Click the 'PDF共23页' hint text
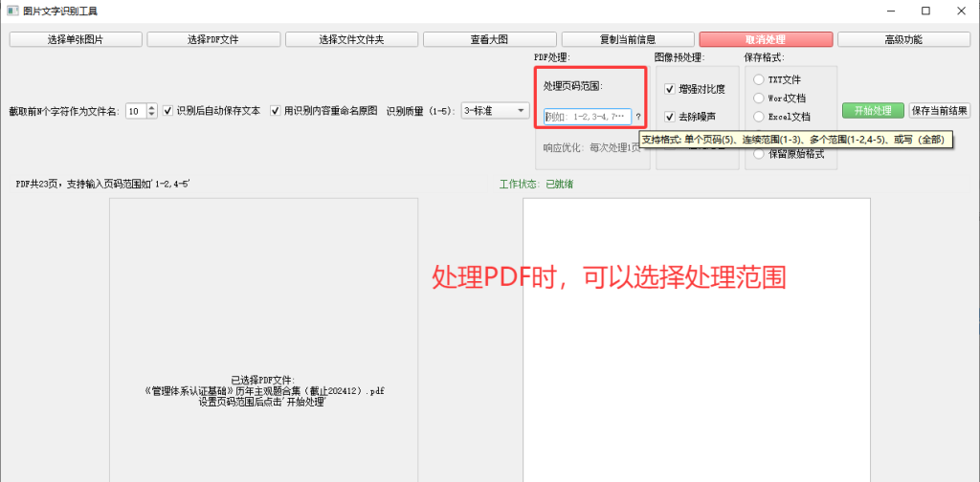The image size is (980, 482). click(103, 185)
